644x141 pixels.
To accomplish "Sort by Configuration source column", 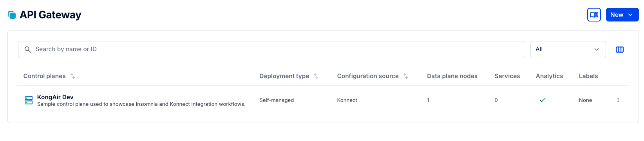I will pos(373,76).
